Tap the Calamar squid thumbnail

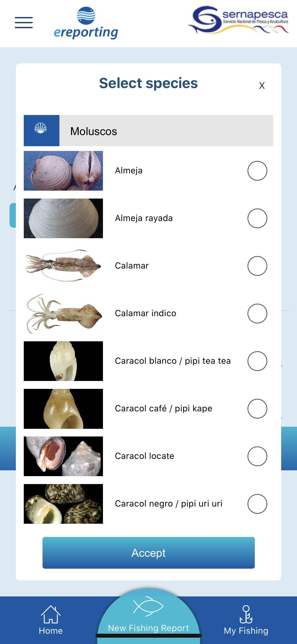[63, 266]
